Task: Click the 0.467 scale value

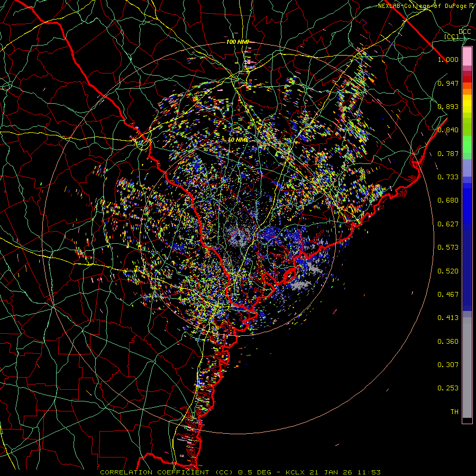Action: (x=448, y=295)
